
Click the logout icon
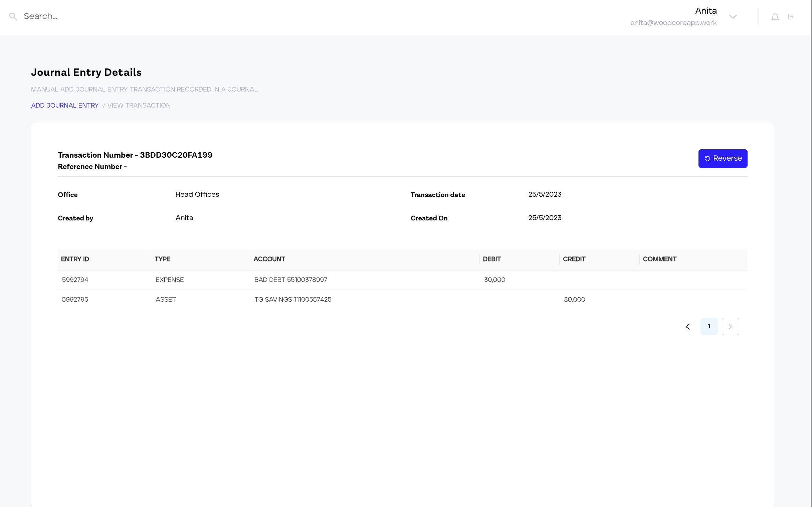coord(791,17)
